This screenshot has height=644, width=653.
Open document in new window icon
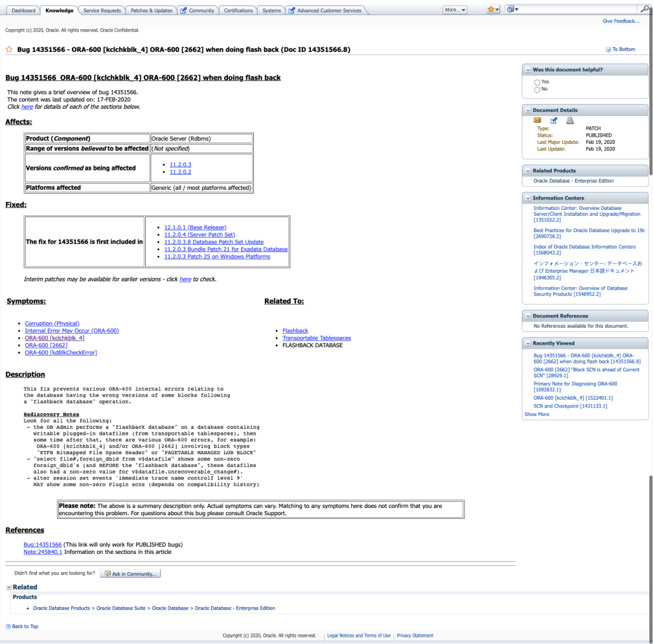tap(554, 120)
